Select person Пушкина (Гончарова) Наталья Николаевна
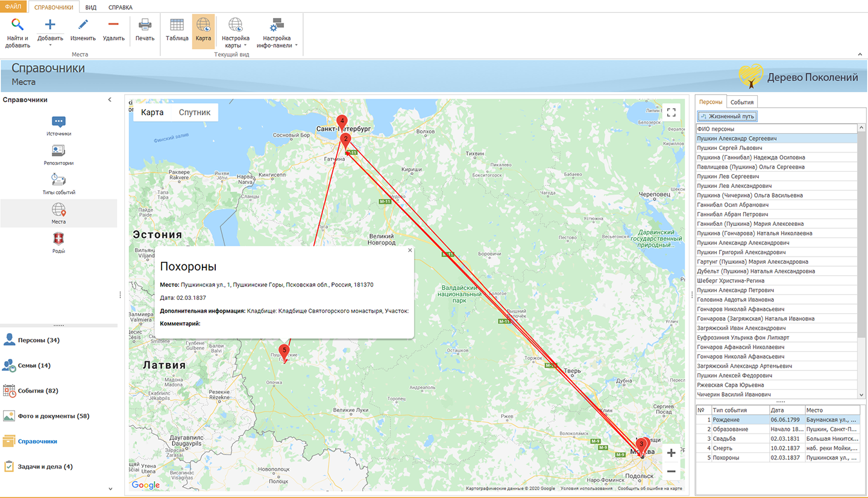The image size is (868, 498). point(776,233)
